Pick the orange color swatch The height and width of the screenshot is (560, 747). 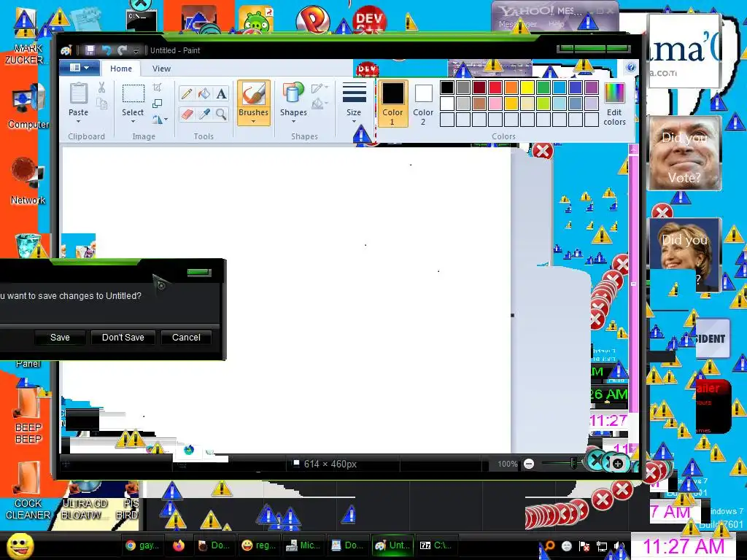tap(511, 87)
